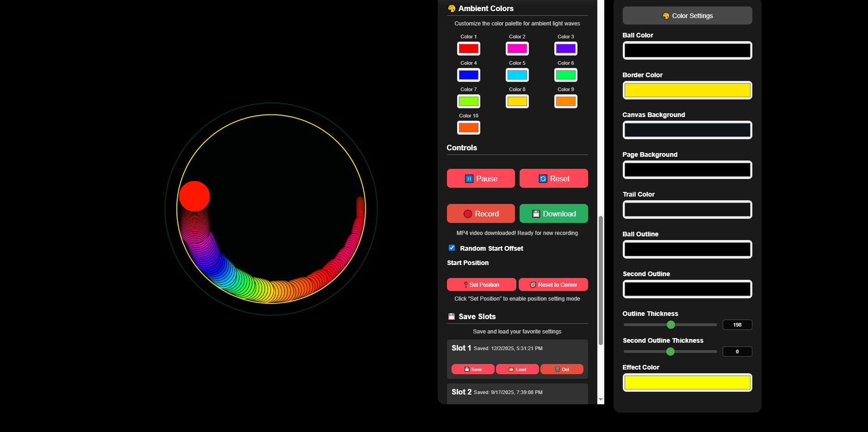Click the Reset button with refresh icon
This screenshot has height=432, width=868.
[x=553, y=179]
